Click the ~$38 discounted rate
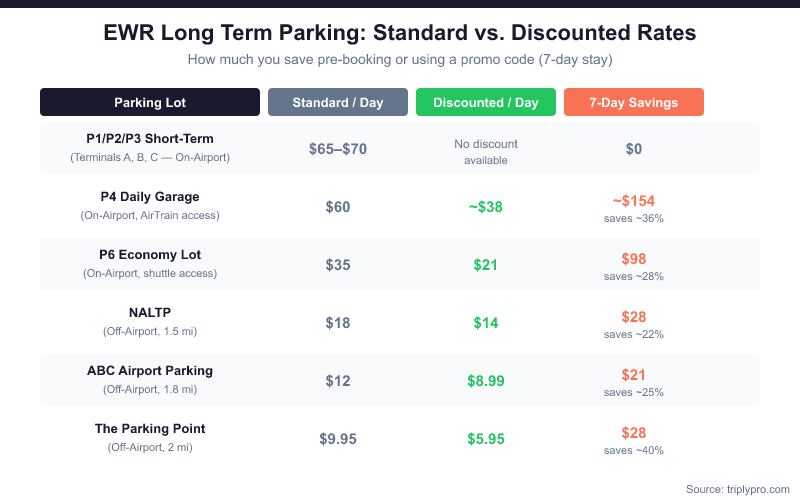Image resolution: width=800 pixels, height=500 pixels. (x=486, y=207)
